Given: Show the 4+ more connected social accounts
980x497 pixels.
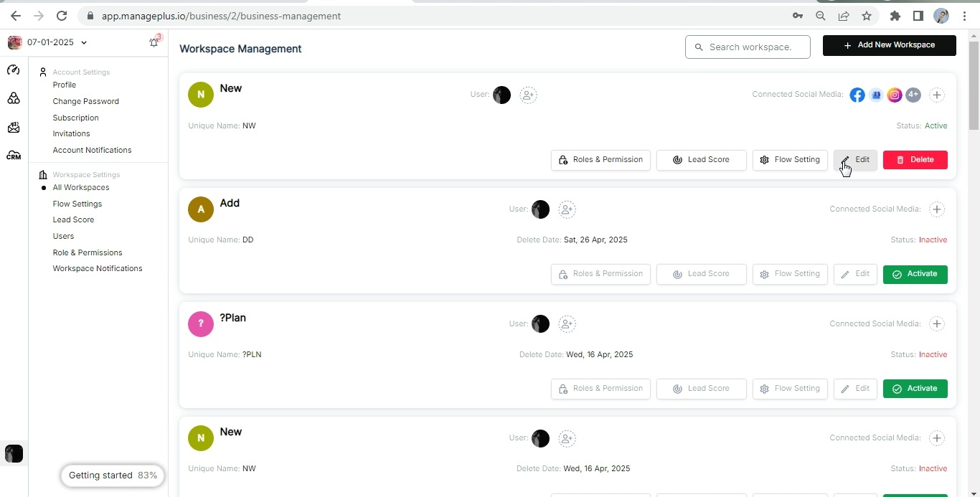Looking at the screenshot, I should coord(913,94).
